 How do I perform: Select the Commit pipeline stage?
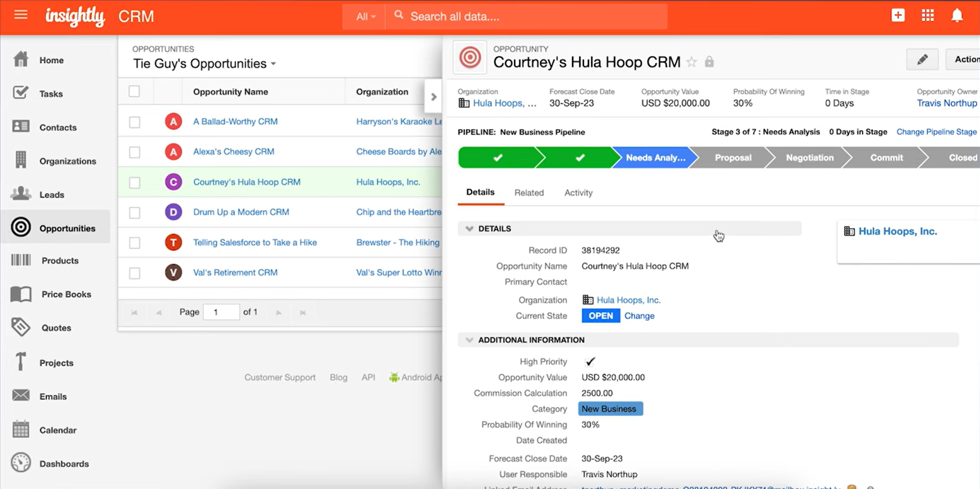(x=886, y=157)
